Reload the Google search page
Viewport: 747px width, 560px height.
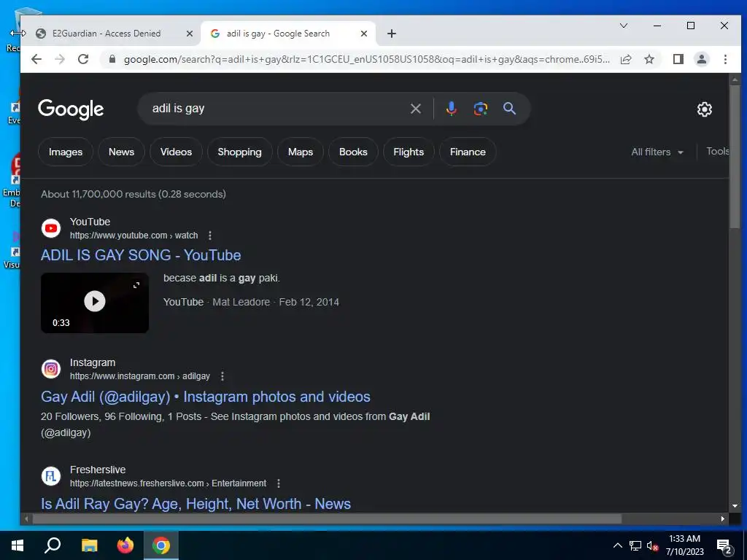[x=83, y=59]
